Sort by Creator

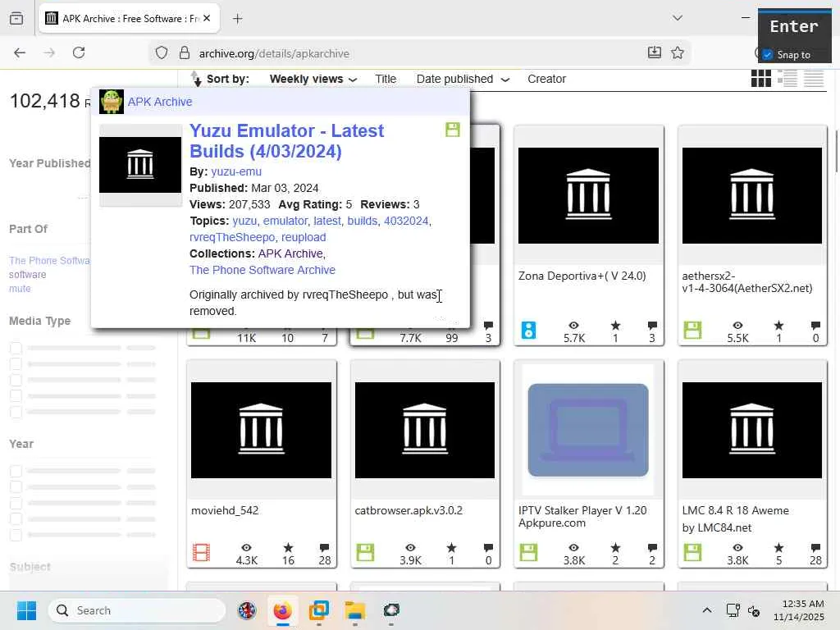tap(546, 80)
